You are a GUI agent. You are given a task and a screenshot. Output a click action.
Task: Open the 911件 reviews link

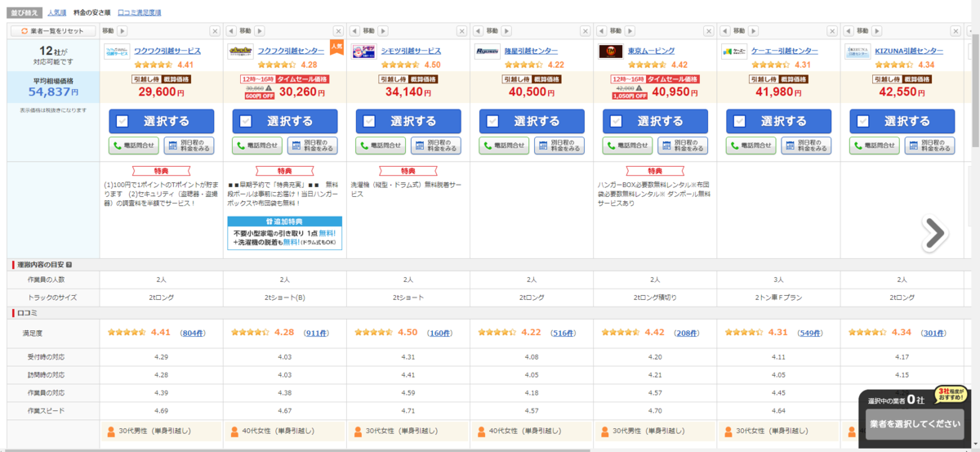[316, 333]
